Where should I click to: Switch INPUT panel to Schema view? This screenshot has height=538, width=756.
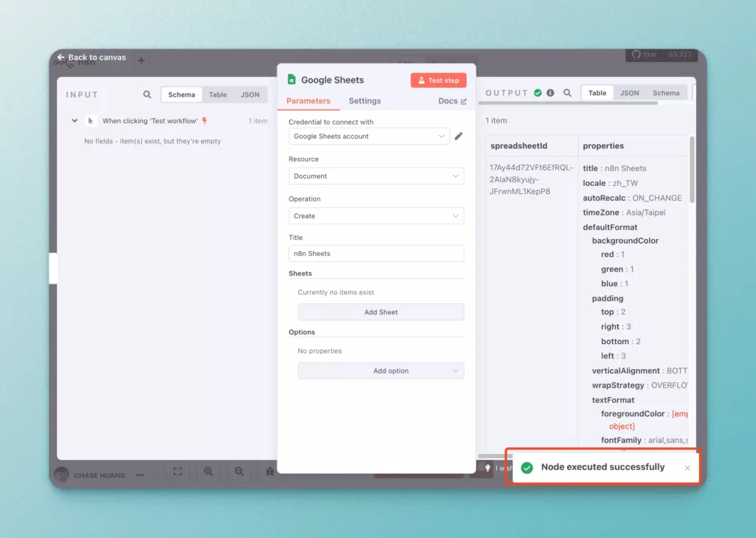click(x=182, y=94)
